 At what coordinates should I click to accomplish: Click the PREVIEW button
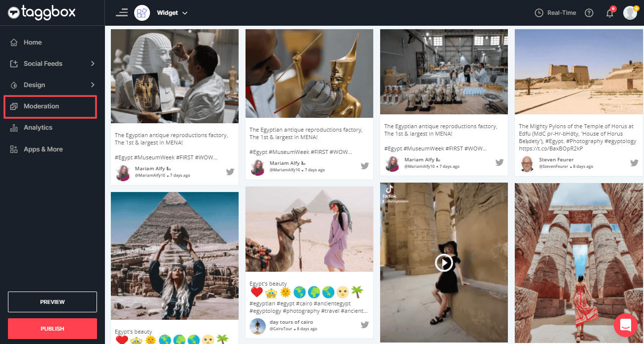pyautogui.click(x=52, y=302)
